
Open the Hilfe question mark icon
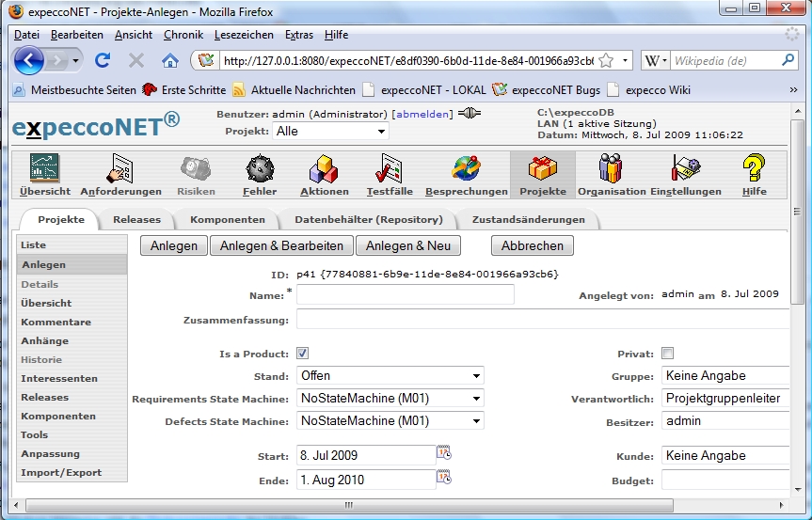754,169
